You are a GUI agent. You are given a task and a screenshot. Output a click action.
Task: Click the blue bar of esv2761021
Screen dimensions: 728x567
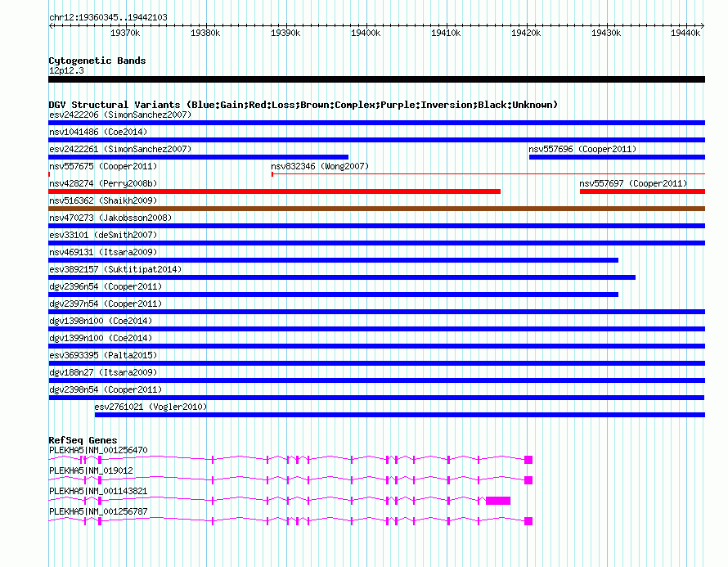pyautogui.click(x=400, y=415)
